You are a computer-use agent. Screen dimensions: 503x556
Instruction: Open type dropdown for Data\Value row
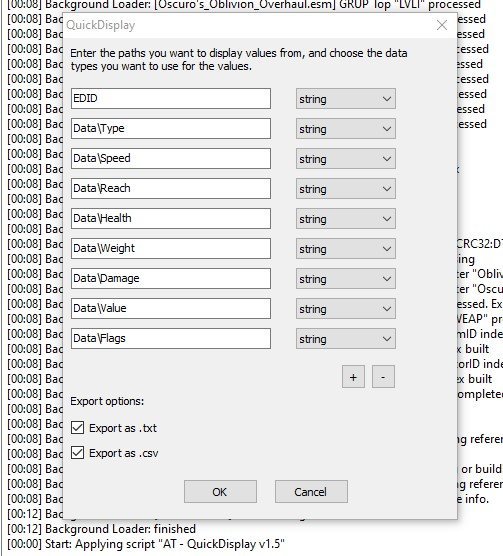click(346, 308)
